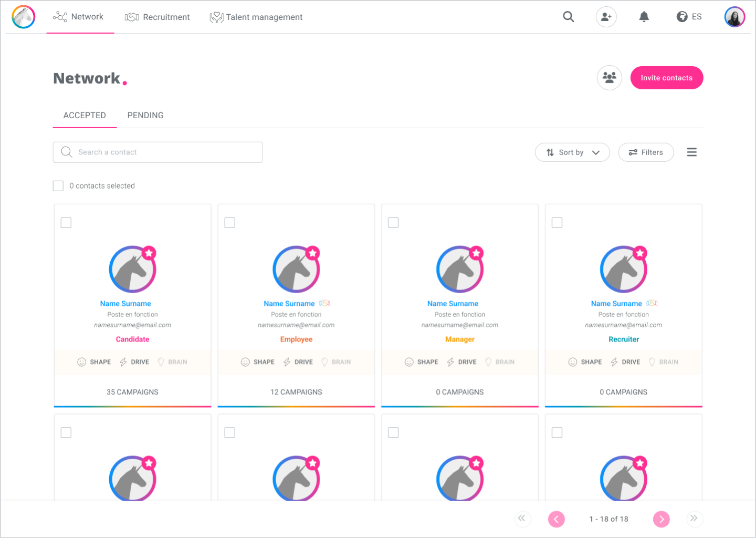Viewport: 756px width, 538px height.
Task: Check the Manager card checkbox
Action: pyautogui.click(x=394, y=223)
